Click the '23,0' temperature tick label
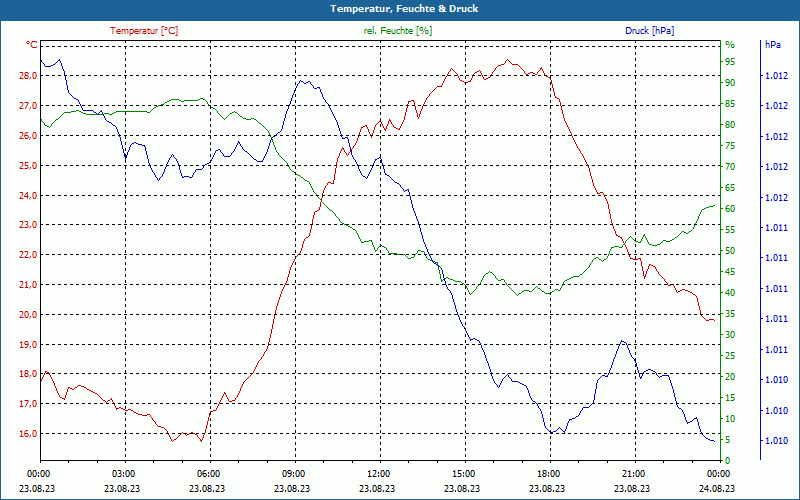Viewport: 800px width, 500px height. (x=29, y=225)
